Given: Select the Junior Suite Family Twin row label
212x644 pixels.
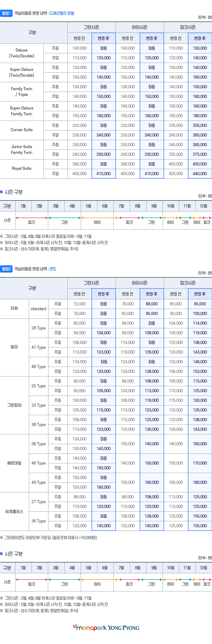Looking at the screenshot, I should tap(22, 150).
